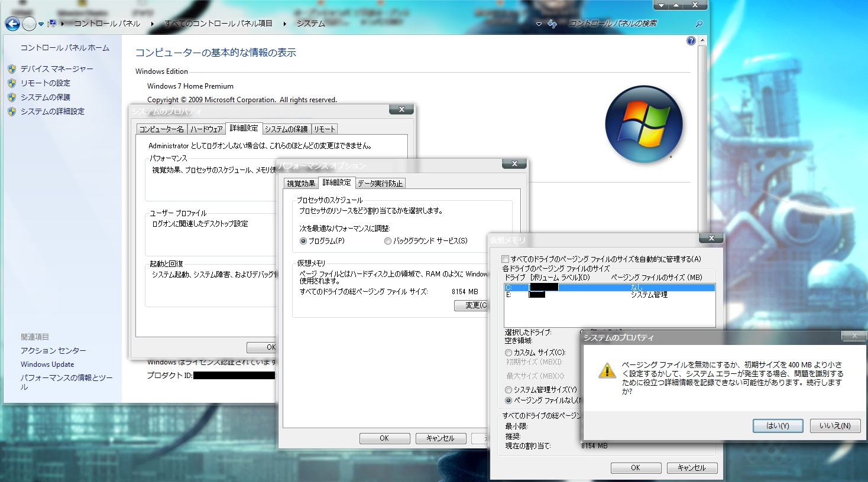Choose the システム管理サイズ(Y) radio button
This screenshot has height=482, width=868.
tap(509, 390)
